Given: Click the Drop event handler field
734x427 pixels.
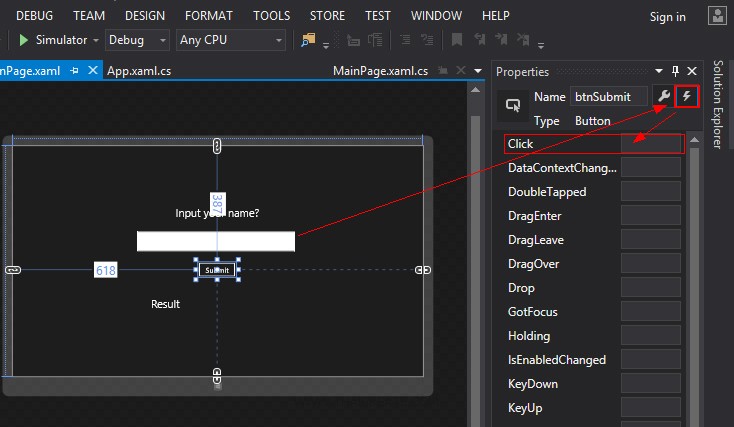Looking at the screenshot, I should click(x=651, y=287).
